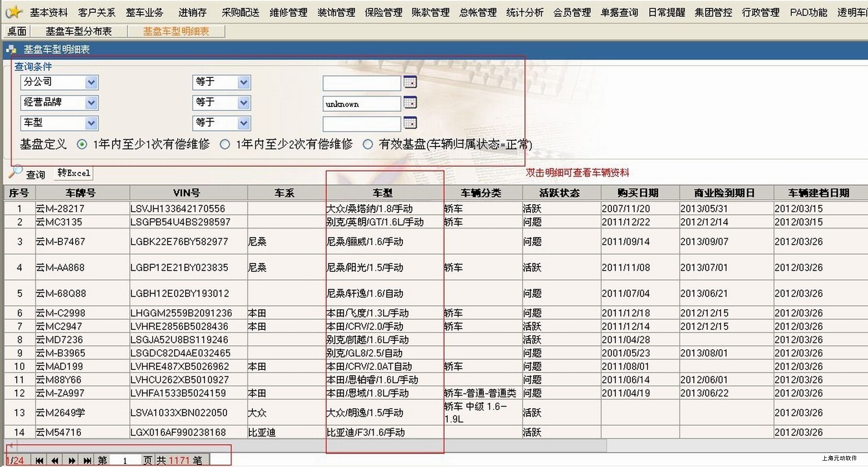The height and width of the screenshot is (467, 868).
Task: Click the gold star icon in menu bar
Action: pos(15,11)
